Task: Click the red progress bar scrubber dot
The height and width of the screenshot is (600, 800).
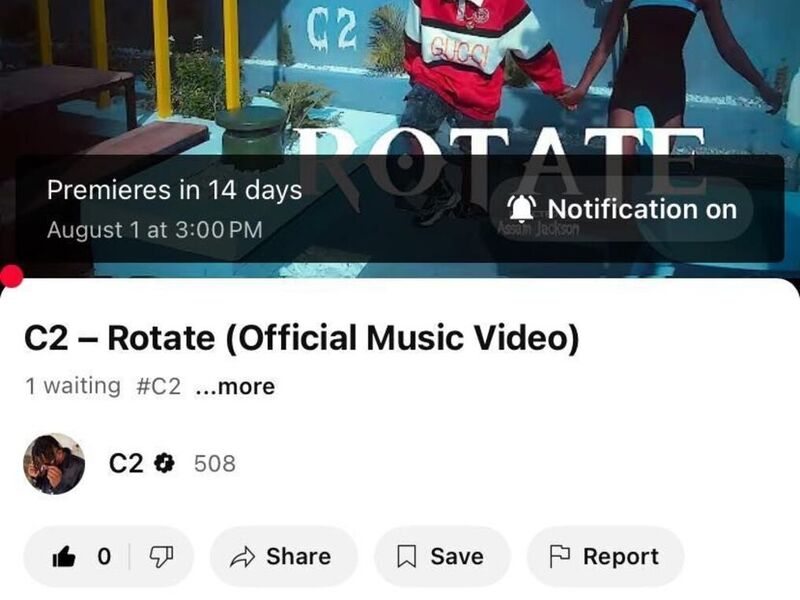Action: [x=11, y=277]
